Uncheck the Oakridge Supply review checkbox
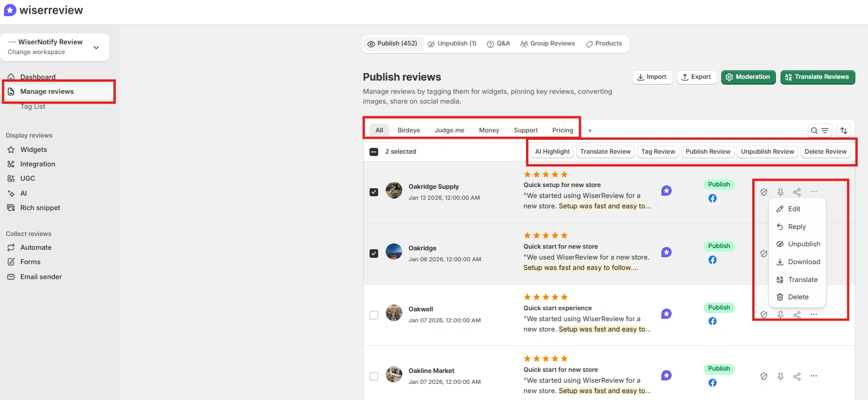The width and height of the screenshot is (868, 400). [x=374, y=192]
